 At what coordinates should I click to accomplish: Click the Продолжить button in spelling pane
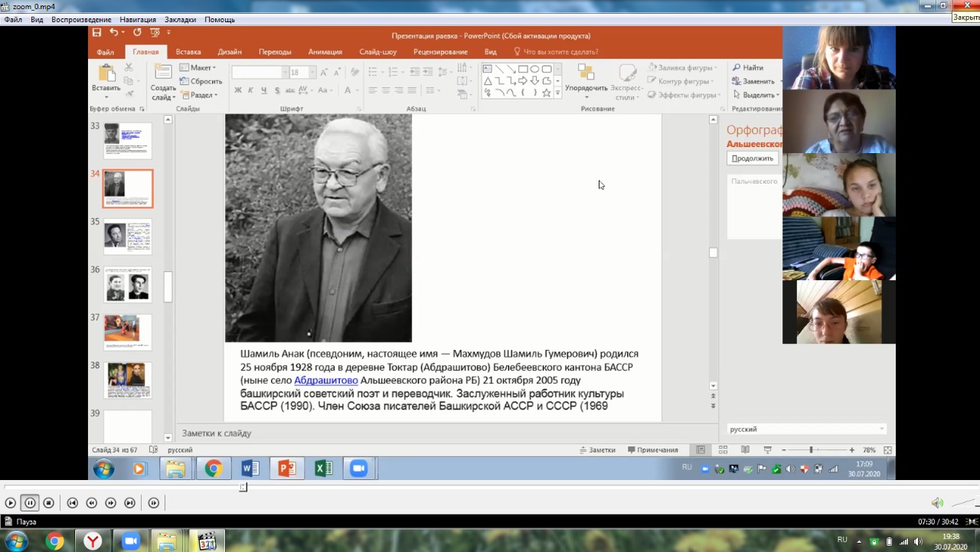[x=752, y=158]
